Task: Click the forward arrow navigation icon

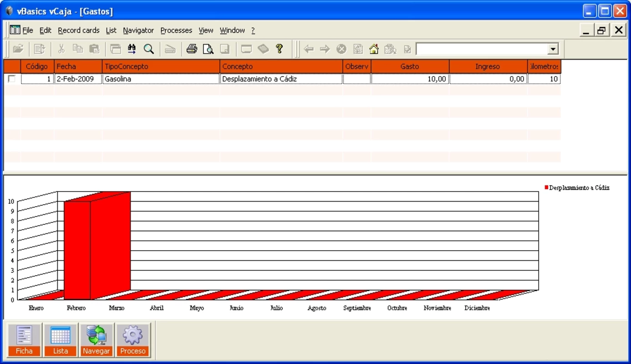Action: coord(325,49)
